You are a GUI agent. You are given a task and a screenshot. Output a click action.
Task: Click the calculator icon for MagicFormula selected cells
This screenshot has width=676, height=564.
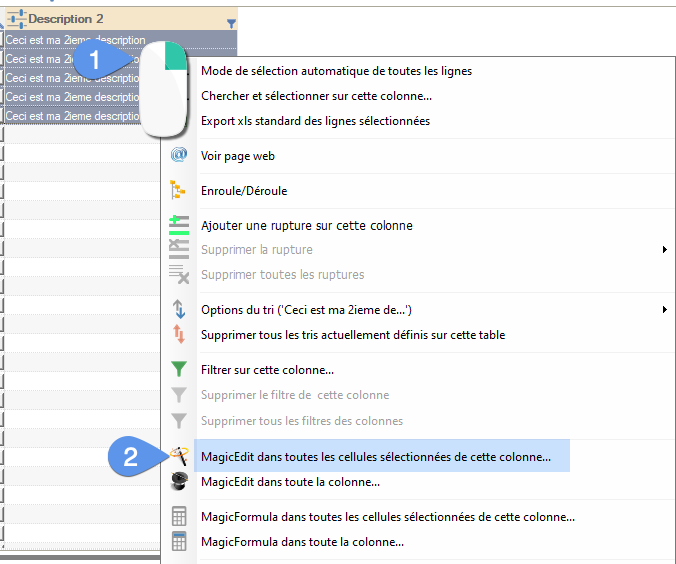point(179,517)
